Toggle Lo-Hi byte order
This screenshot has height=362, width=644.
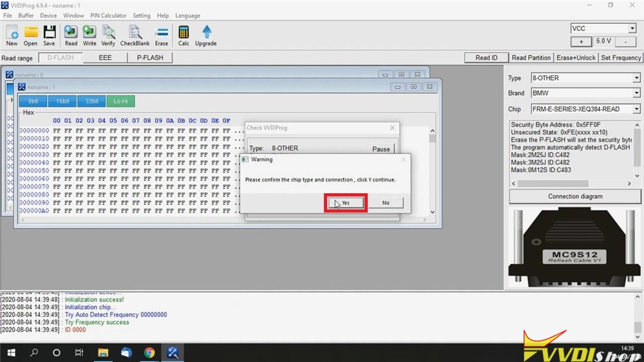121,101
